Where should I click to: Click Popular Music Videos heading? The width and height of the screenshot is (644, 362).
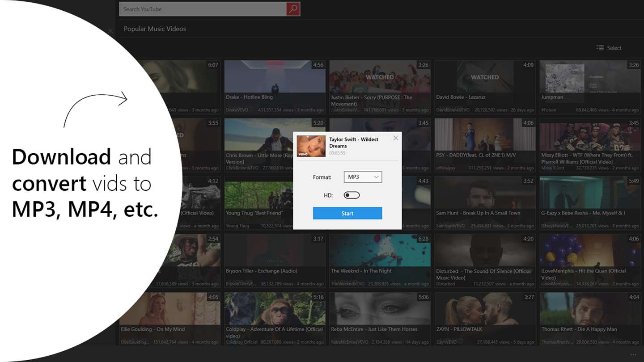point(155,29)
